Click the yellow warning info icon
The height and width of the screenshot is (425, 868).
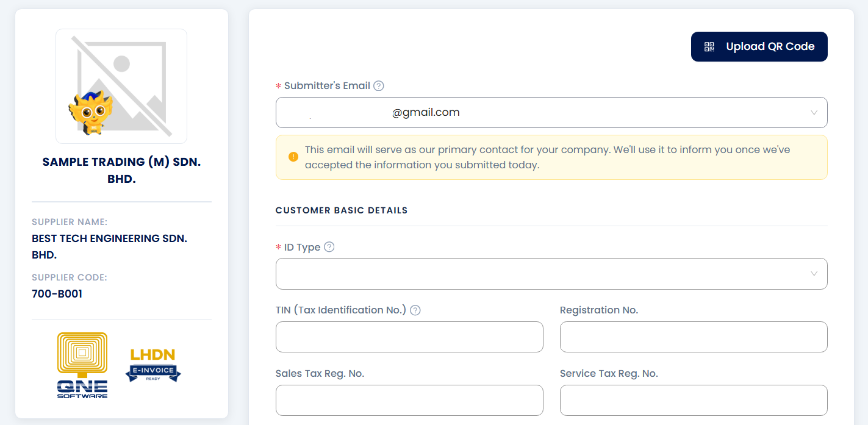293,157
